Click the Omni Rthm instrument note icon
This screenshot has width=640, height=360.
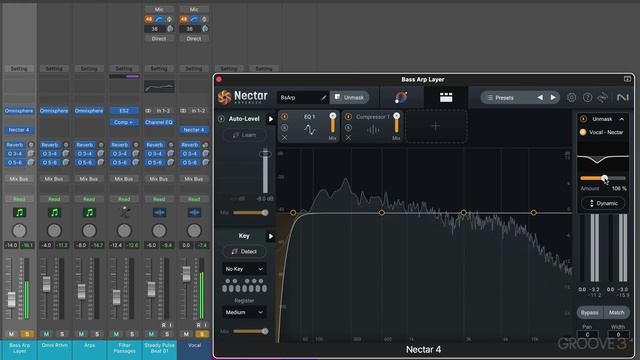(54, 212)
